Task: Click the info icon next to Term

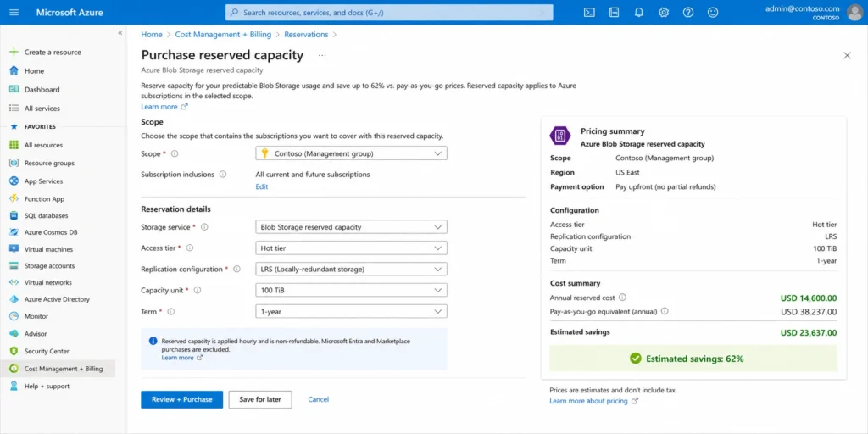Action: click(x=171, y=312)
